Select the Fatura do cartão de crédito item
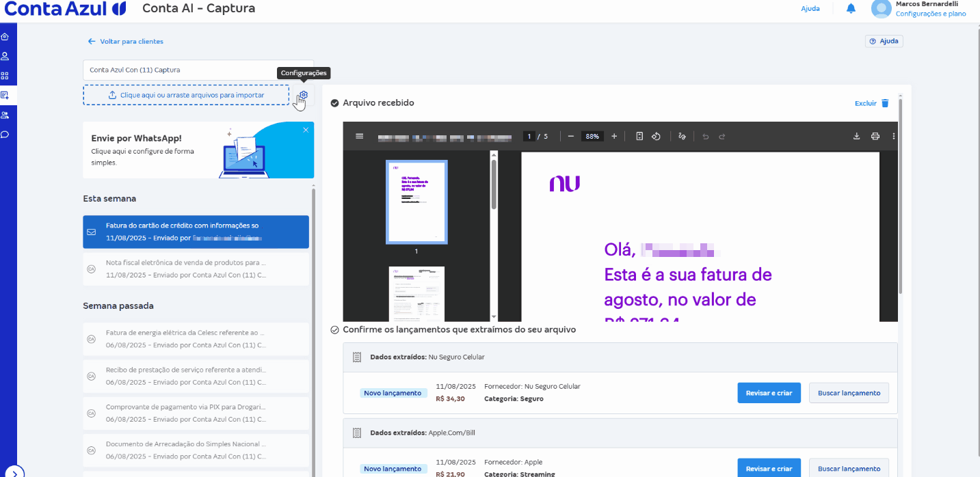Screen dimensions: 980x477 pos(196,232)
